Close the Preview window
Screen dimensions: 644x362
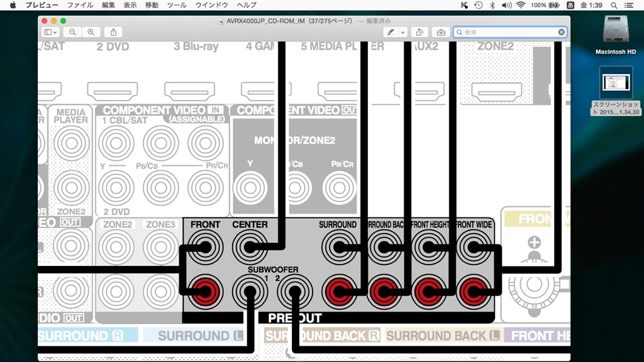[45, 21]
